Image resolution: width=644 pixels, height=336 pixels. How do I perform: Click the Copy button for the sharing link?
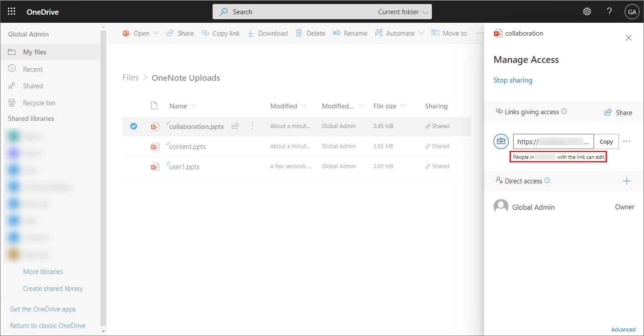[x=606, y=141]
